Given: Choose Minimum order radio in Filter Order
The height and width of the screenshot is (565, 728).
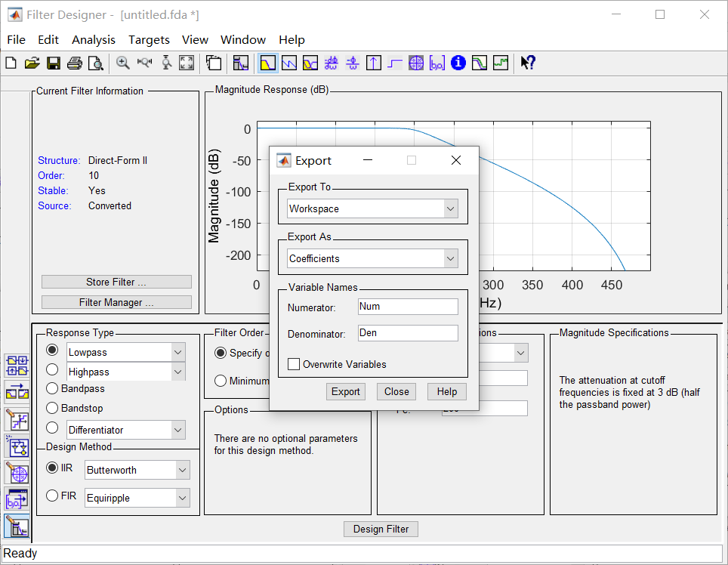Looking at the screenshot, I should point(221,381).
